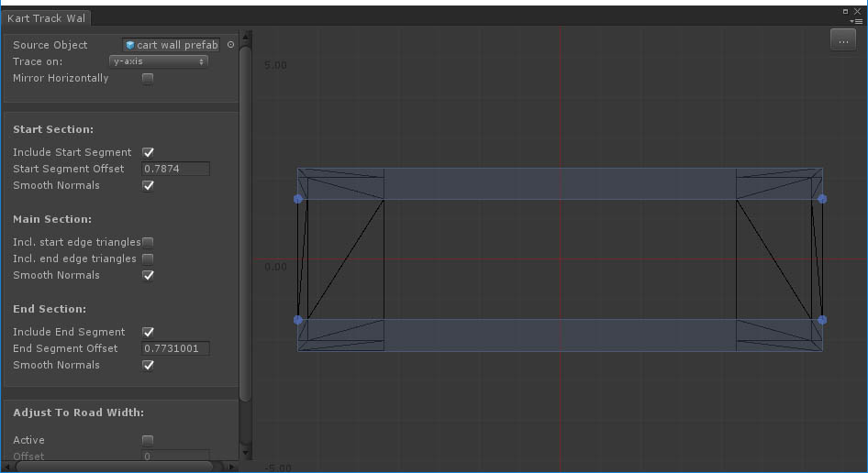Maximize the Kart Track Wall window
This screenshot has width=868, height=473.
(845, 11)
